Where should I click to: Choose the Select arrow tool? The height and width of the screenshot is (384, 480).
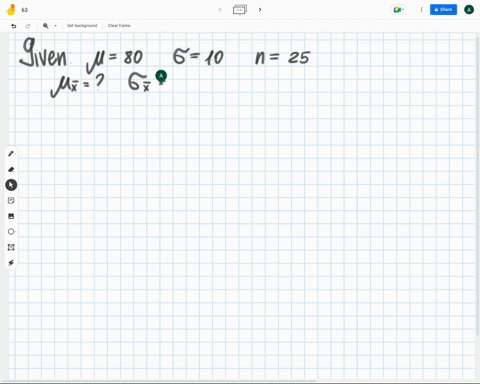pyautogui.click(x=11, y=185)
